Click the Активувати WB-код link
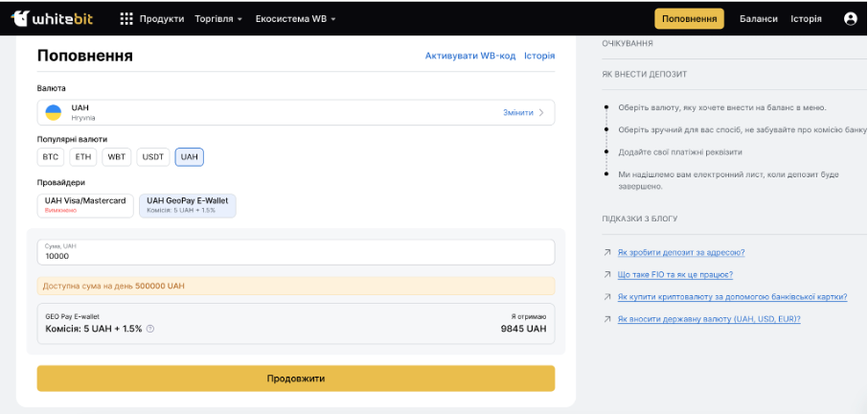The image size is (868, 414). pyautogui.click(x=468, y=56)
